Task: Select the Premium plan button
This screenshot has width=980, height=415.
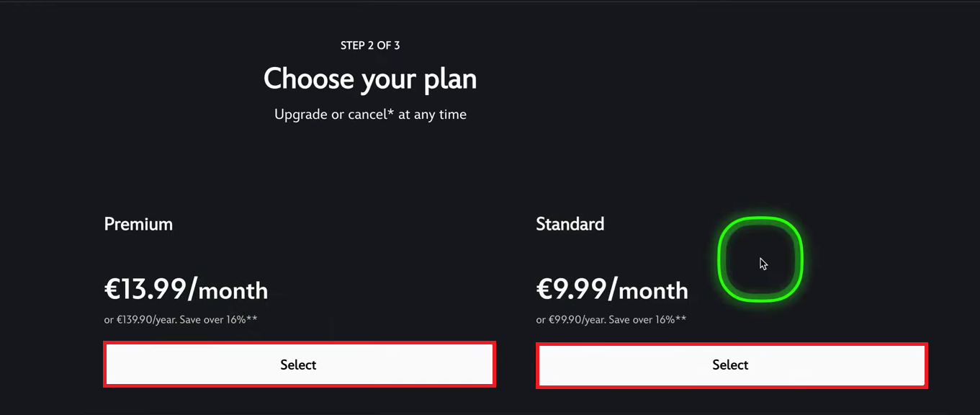Action: coord(299,365)
